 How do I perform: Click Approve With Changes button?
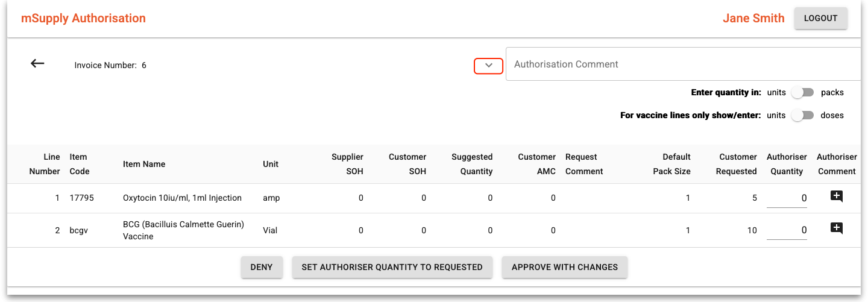(564, 267)
